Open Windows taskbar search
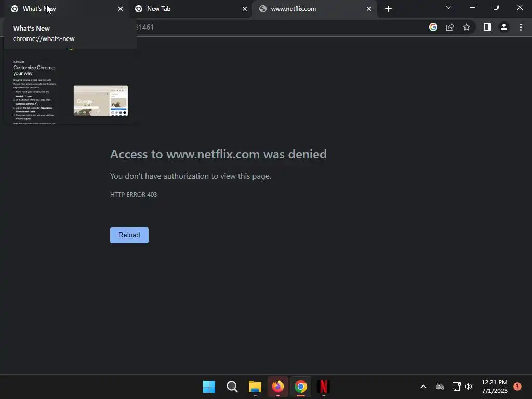This screenshot has width=532, height=399. (x=232, y=387)
